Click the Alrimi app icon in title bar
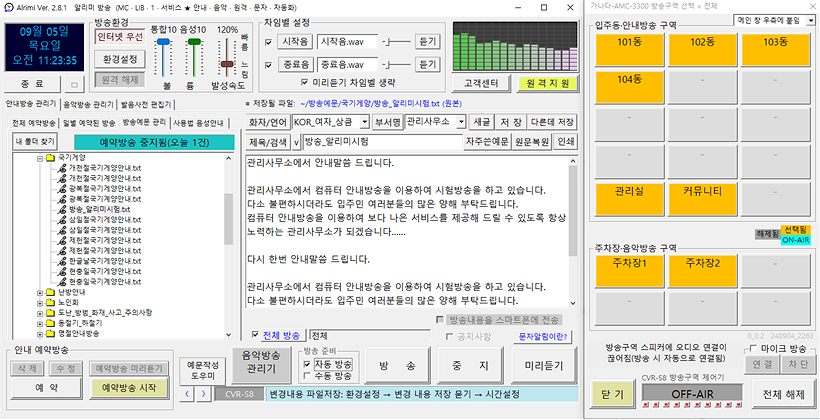The image size is (820, 420). (x=8, y=8)
